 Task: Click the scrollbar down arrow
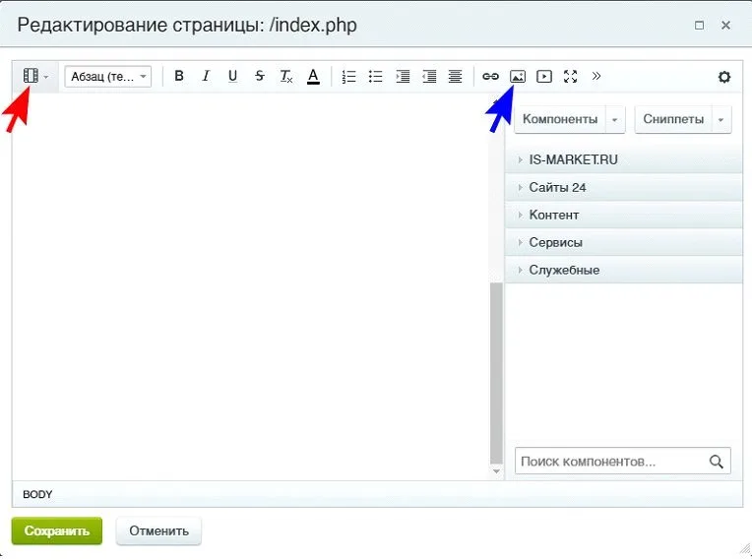click(496, 471)
